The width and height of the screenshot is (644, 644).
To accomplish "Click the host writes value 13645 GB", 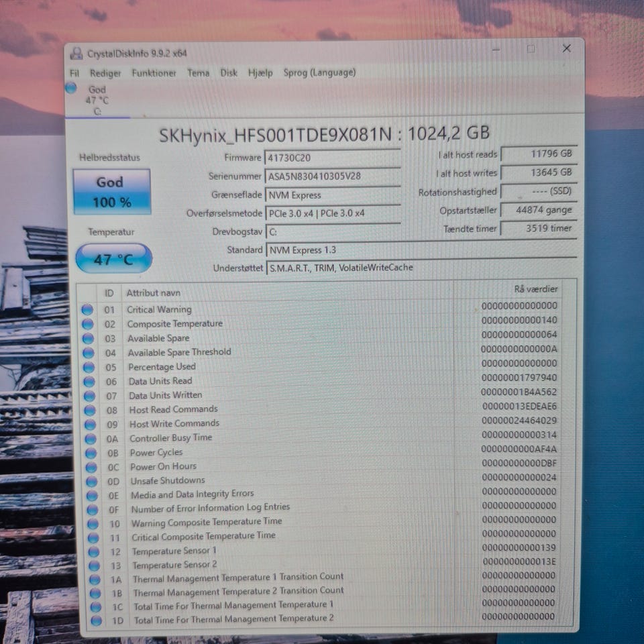I will 539,172.
